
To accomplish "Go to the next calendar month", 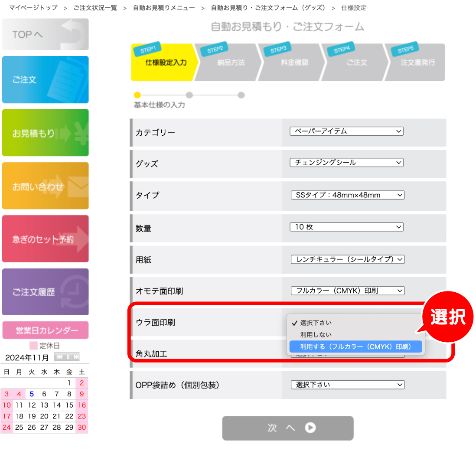I will point(76,357).
